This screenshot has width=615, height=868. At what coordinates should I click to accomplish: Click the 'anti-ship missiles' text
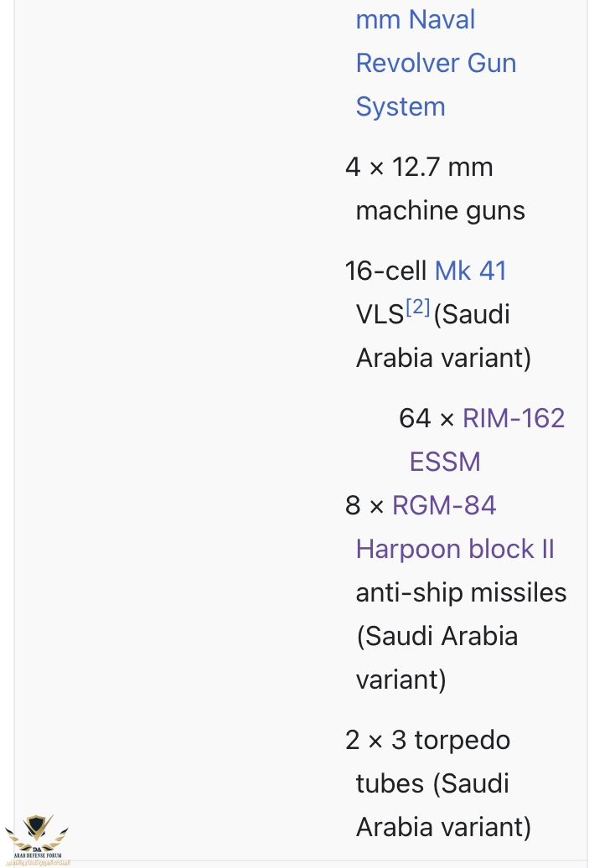(461, 592)
